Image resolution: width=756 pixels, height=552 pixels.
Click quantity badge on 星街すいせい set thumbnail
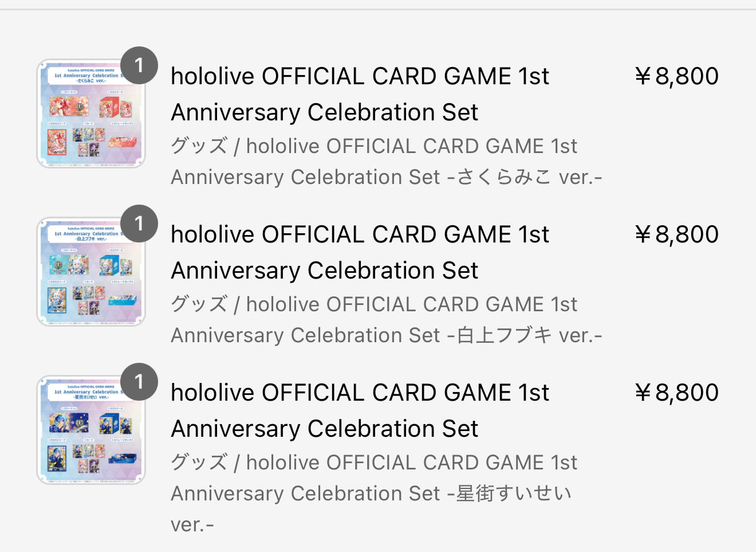pyautogui.click(x=139, y=382)
